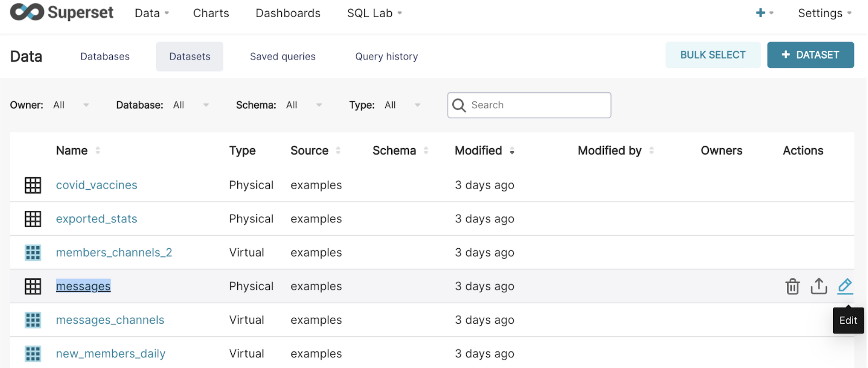Click the delete trash icon for messages
Viewport: 868px width, 368px height.
pyautogui.click(x=792, y=286)
